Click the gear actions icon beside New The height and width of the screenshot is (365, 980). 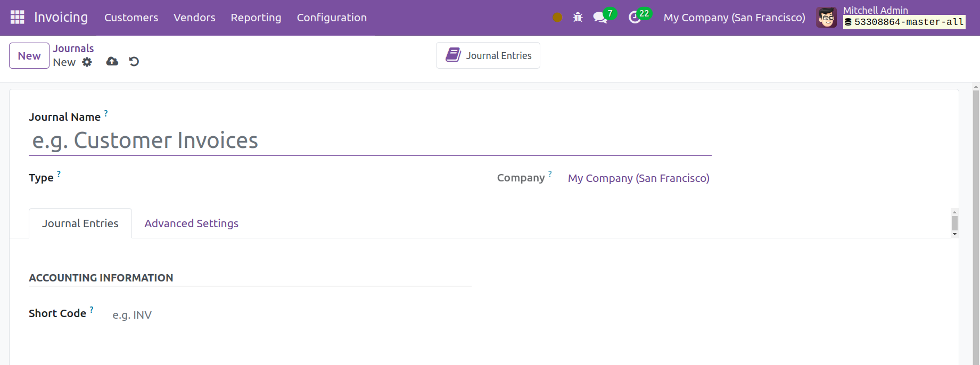[87, 62]
